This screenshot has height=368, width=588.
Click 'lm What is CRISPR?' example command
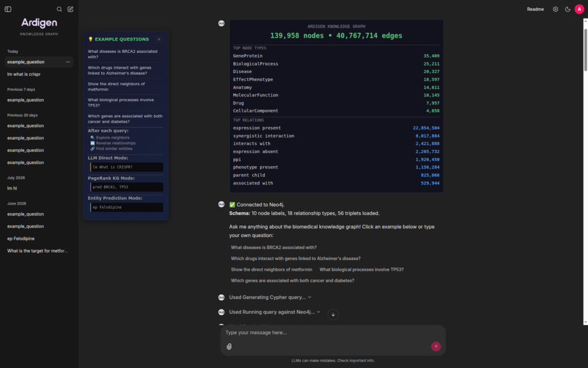pos(127,167)
